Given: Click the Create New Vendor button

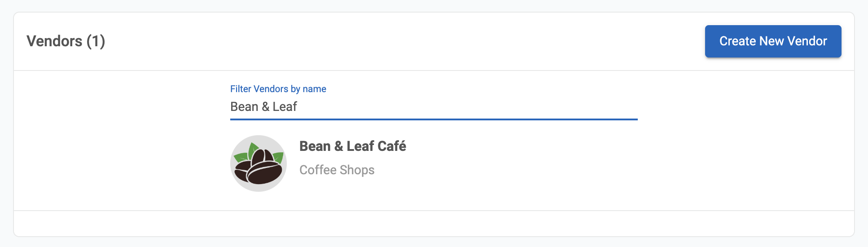Looking at the screenshot, I should pyautogui.click(x=773, y=41).
